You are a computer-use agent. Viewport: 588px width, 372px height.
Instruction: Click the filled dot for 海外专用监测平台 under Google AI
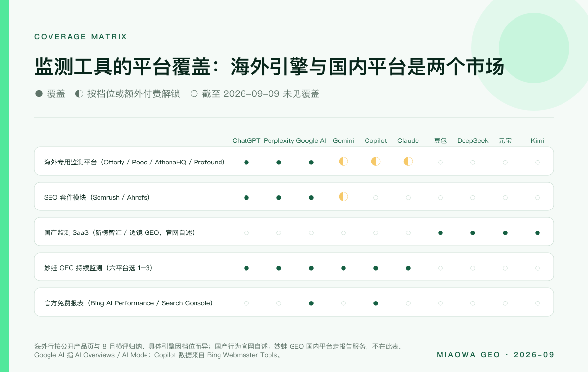click(x=311, y=162)
